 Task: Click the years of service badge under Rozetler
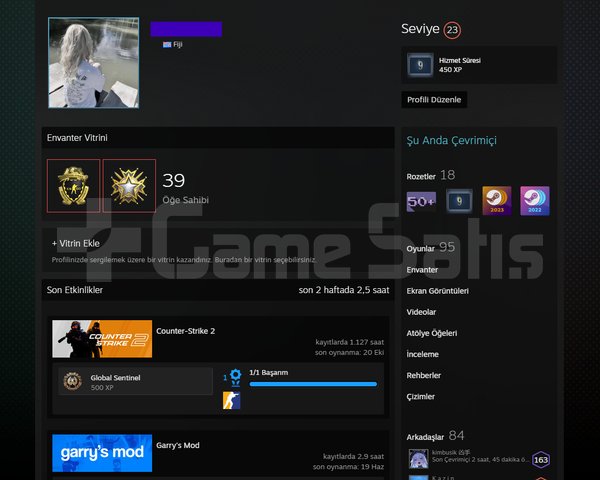[459, 201]
